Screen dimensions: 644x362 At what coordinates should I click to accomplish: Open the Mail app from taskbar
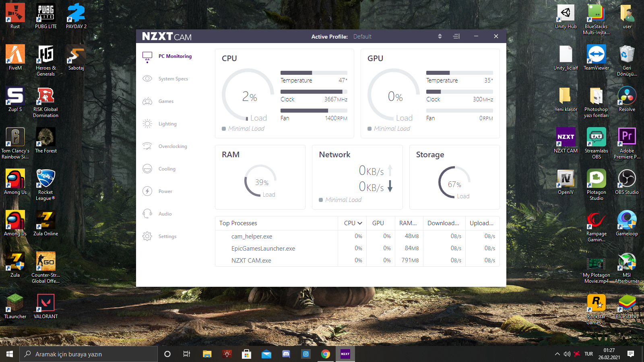point(266,354)
